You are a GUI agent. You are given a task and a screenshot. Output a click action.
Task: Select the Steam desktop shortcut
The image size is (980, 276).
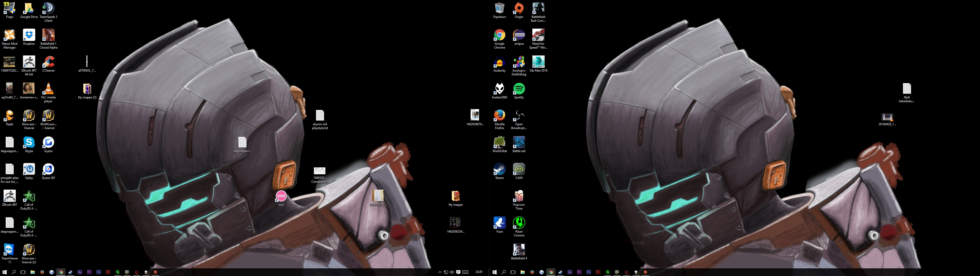click(x=499, y=171)
